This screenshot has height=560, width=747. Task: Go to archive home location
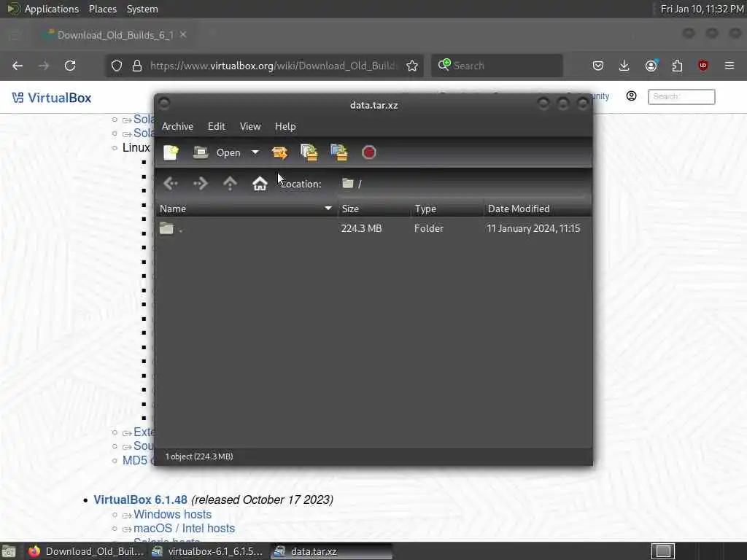[x=260, y=183]
